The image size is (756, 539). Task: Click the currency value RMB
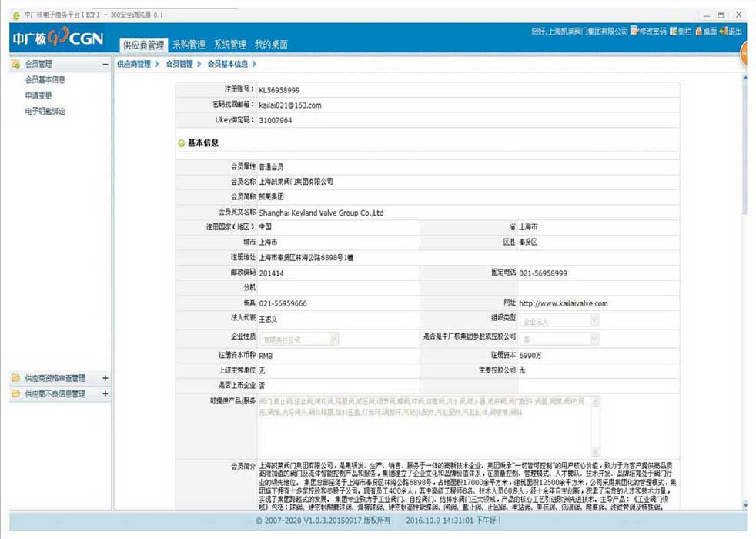point(266,356)
